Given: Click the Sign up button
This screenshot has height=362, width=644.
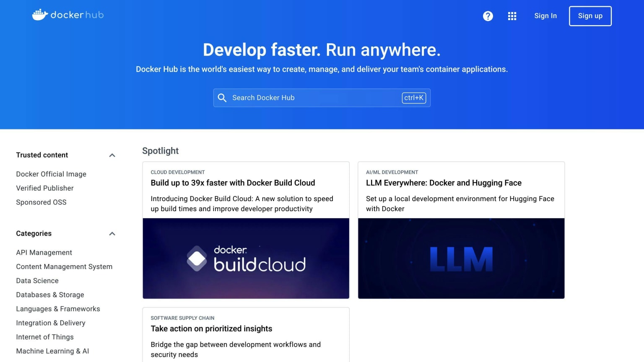Looking at the screenshot, I should (590, 16).
